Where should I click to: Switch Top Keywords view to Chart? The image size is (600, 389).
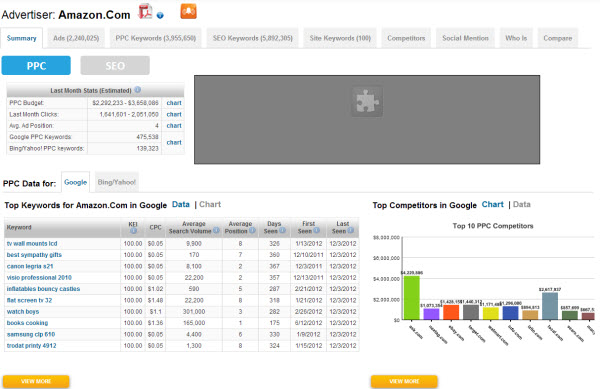[210, 204]
